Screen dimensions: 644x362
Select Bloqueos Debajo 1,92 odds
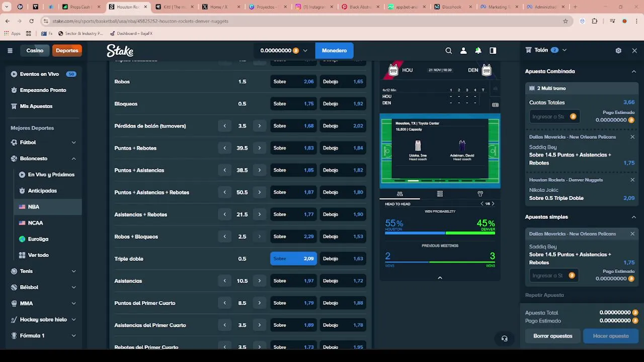point(343,104)
